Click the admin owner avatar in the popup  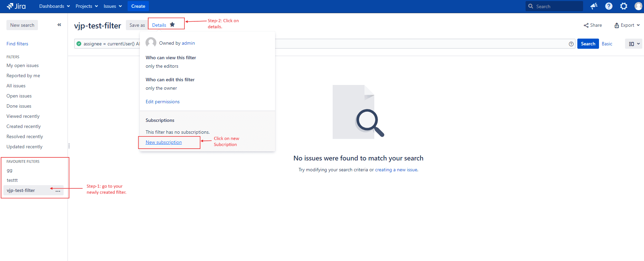(x=151, y=43)
